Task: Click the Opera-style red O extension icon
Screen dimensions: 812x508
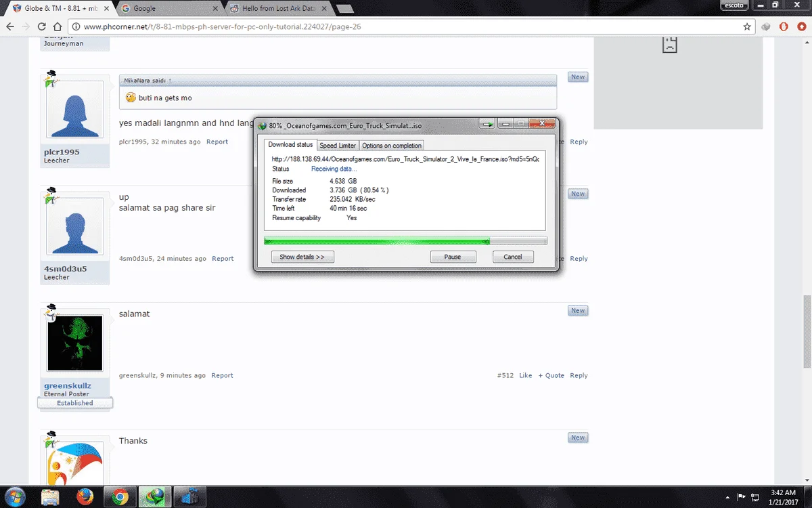Action: [x=784, y=26]
